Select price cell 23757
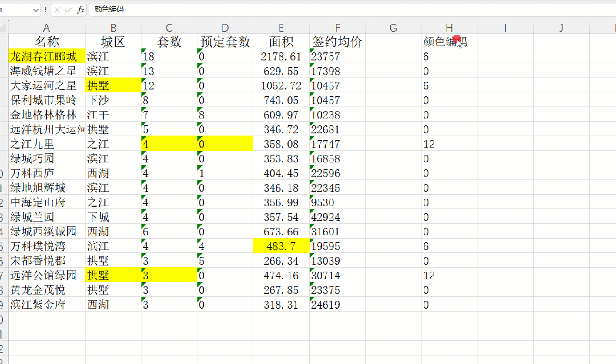This screenshot has height=364, width=616. 338,56
